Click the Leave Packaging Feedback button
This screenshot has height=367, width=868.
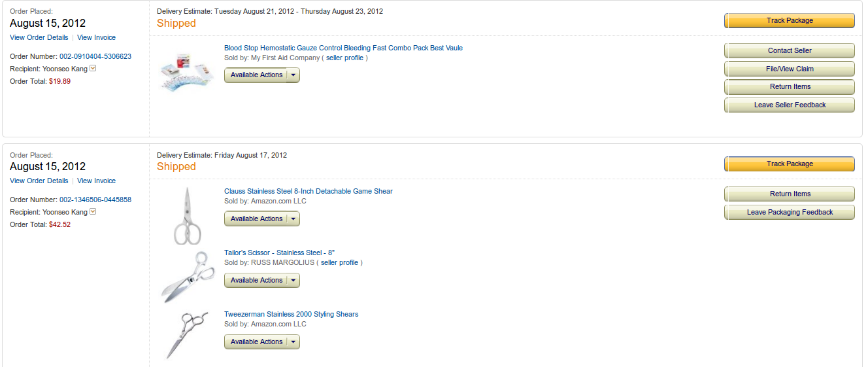pos(790,213)
